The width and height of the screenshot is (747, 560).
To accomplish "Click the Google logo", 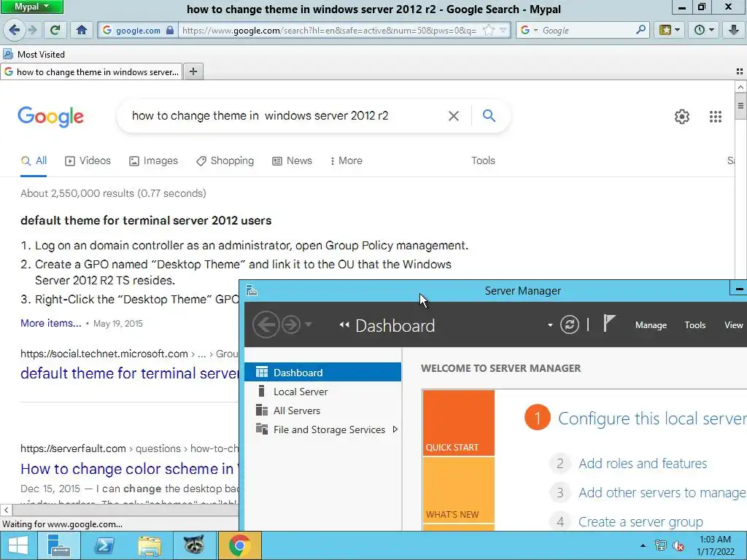I will point(50,116).
